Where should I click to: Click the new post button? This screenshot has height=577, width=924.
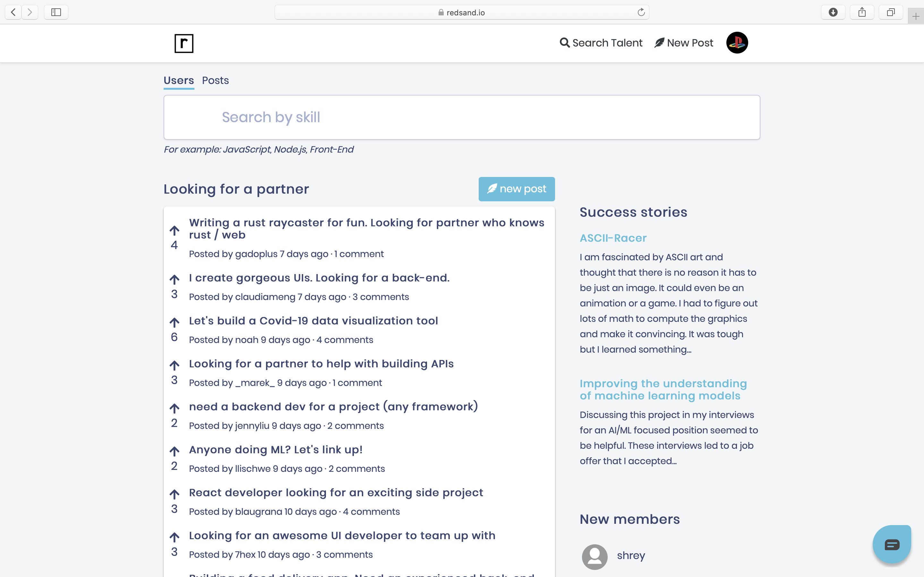coord(516,189)
